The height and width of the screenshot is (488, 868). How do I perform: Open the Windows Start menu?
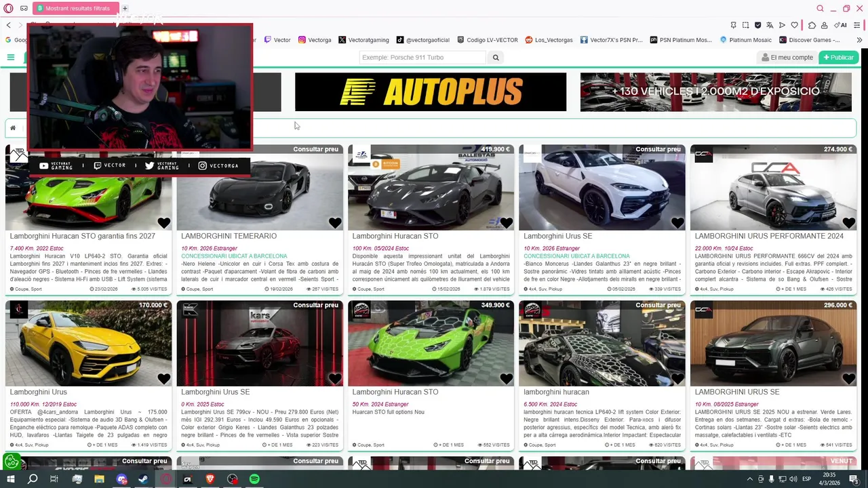click(x=10, y=479)
